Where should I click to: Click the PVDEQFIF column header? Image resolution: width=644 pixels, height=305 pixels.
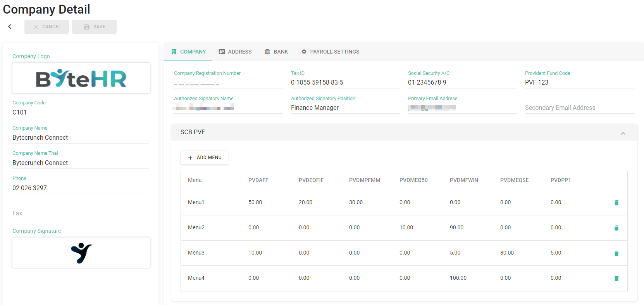click(x=311, y=180)
